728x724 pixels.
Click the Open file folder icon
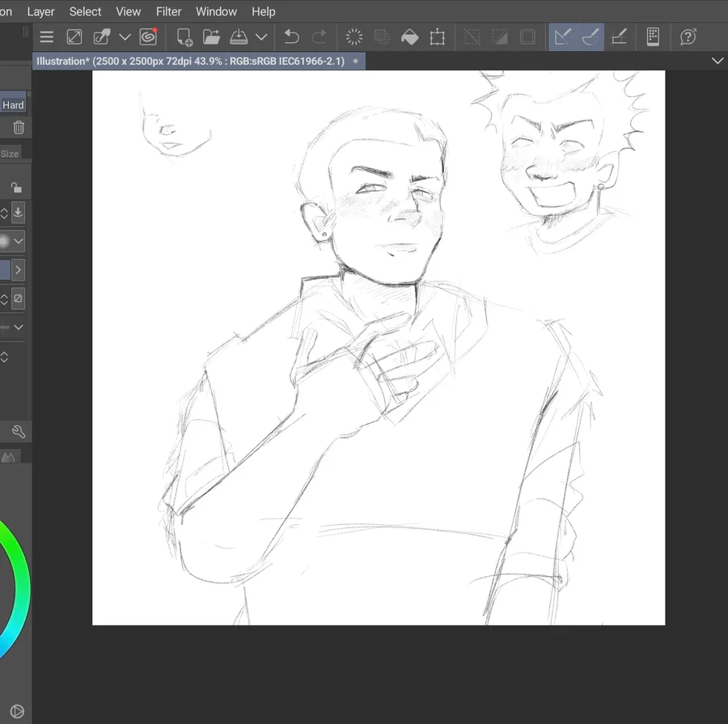[211, 36]
